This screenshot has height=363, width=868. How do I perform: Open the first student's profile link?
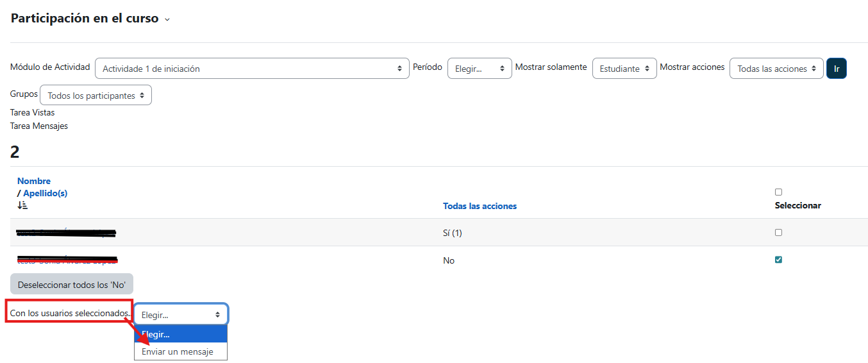click(66, 233)
